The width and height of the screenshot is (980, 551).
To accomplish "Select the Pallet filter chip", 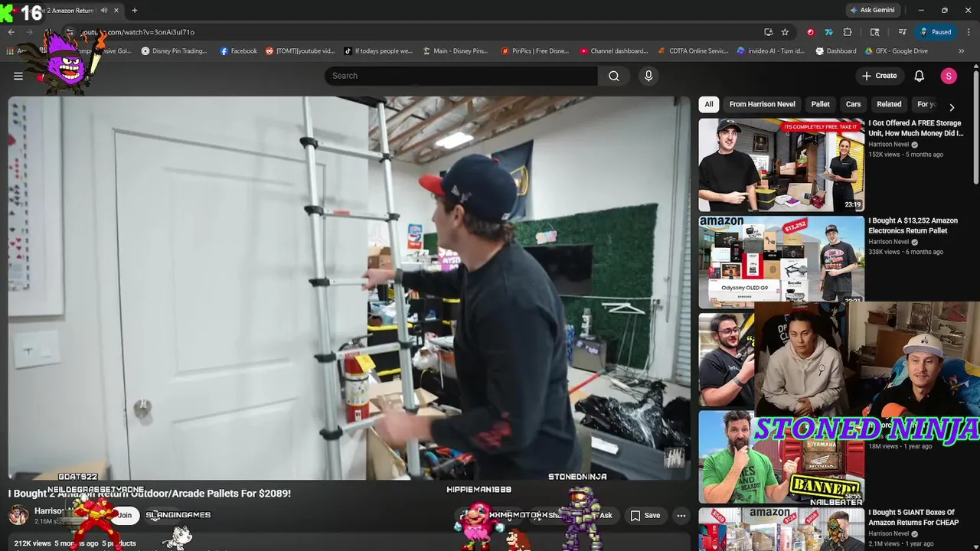I will [x=821, y=104].
